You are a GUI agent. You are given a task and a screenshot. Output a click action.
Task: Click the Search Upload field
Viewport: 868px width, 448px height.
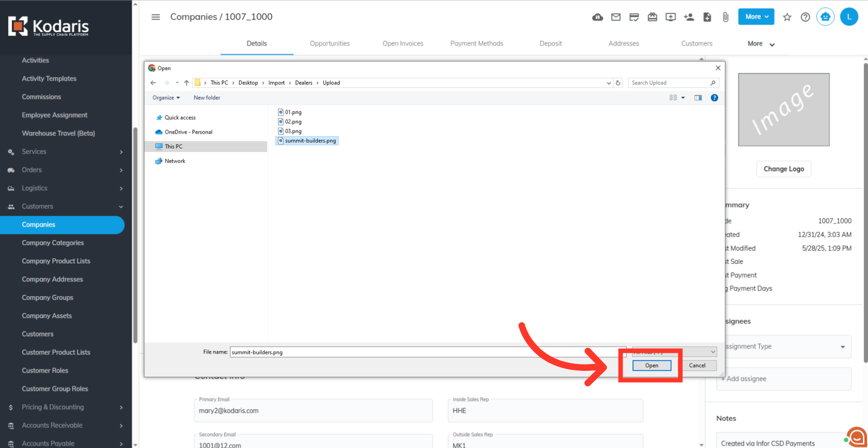coord(673,83)
